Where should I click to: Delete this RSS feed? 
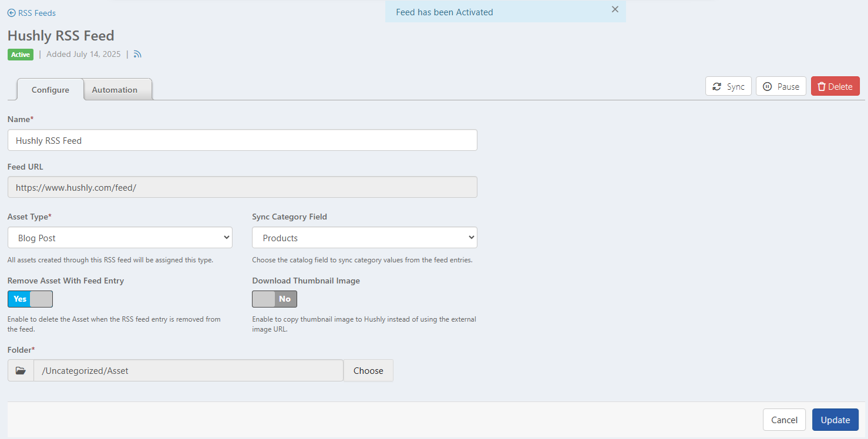pyautogui.click(x=835, y=86)
